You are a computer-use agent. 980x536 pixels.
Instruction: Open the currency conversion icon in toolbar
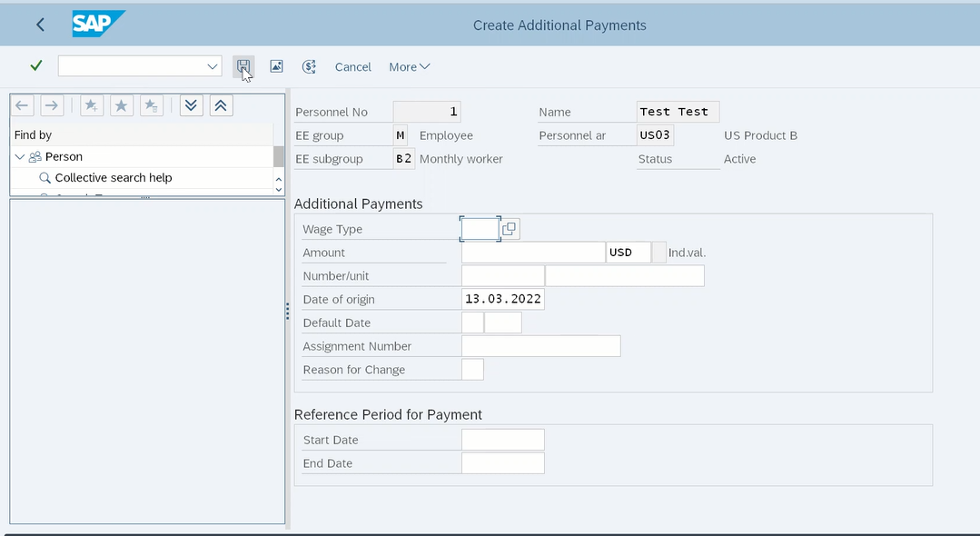[309, 66]
